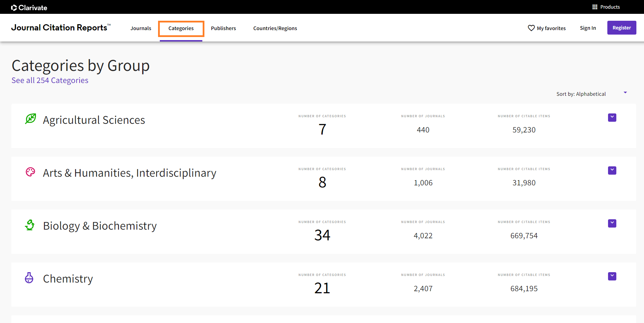
Task: Go to the Journals tab
Action: pyautogui.click(x=141, y=28)
